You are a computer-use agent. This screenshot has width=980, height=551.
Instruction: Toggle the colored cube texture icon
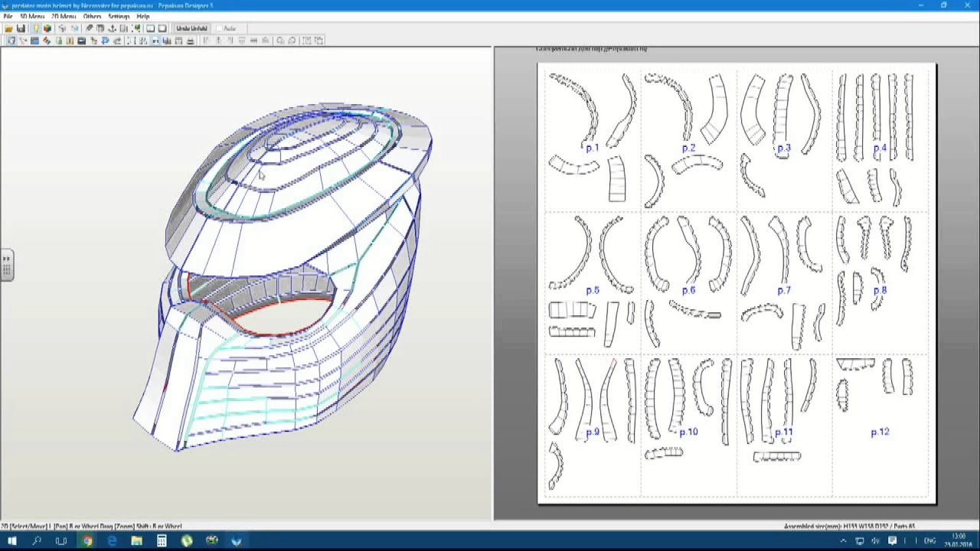tap(47, 28)
